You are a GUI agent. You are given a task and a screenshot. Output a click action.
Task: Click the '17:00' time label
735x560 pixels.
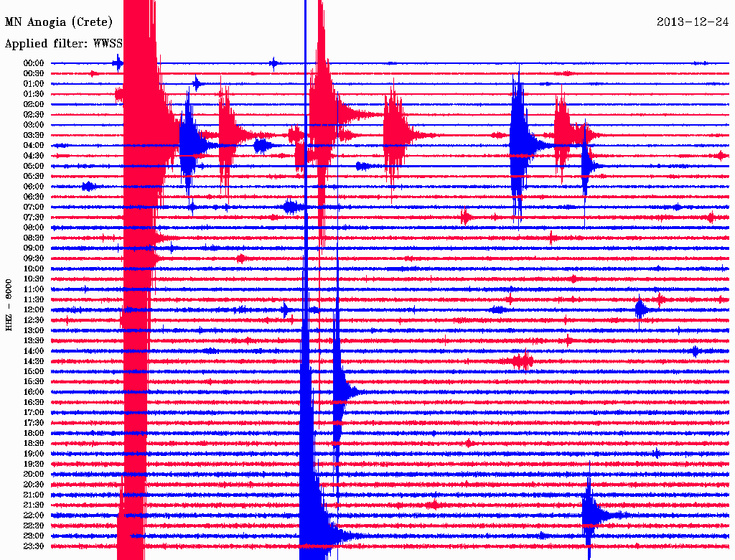coord(34,412)
